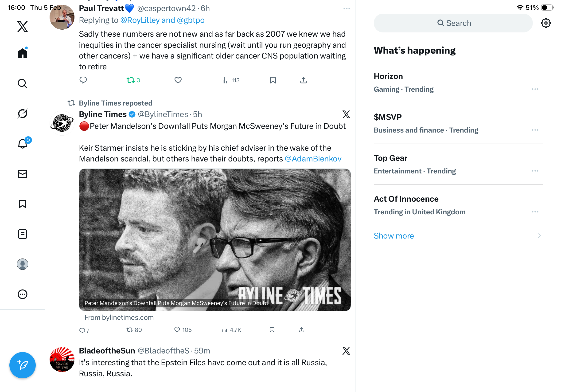The width and height of the screenshot is (561, 392).
Task: Open more options for Horizon trend
Action: pos(535,89)
